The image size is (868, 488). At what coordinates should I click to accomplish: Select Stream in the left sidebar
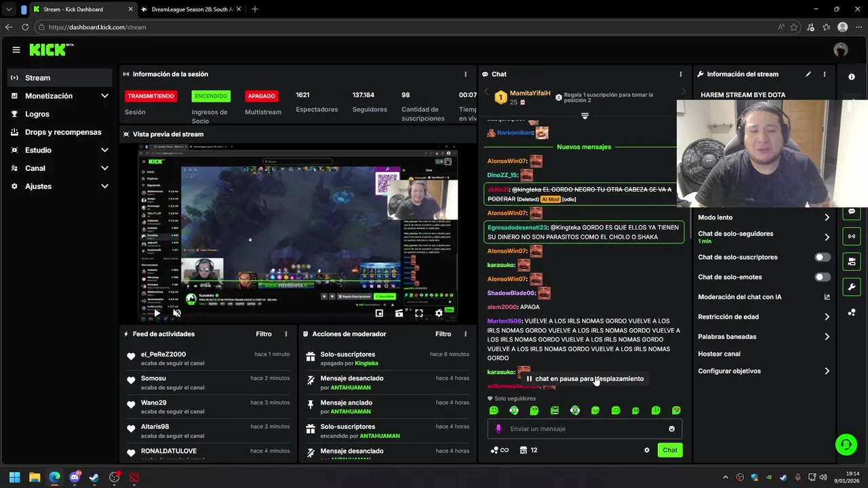point(60,78)
